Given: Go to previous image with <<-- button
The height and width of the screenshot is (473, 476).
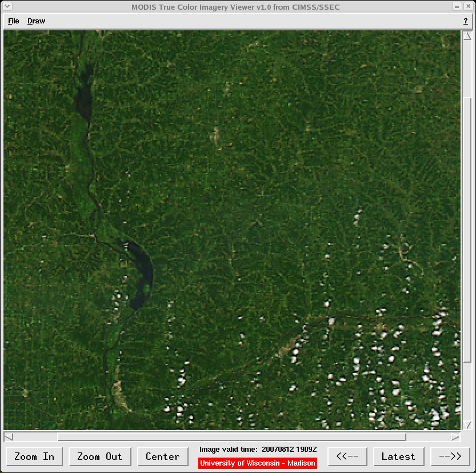Looking at the screenshot, I should (347, 456).
